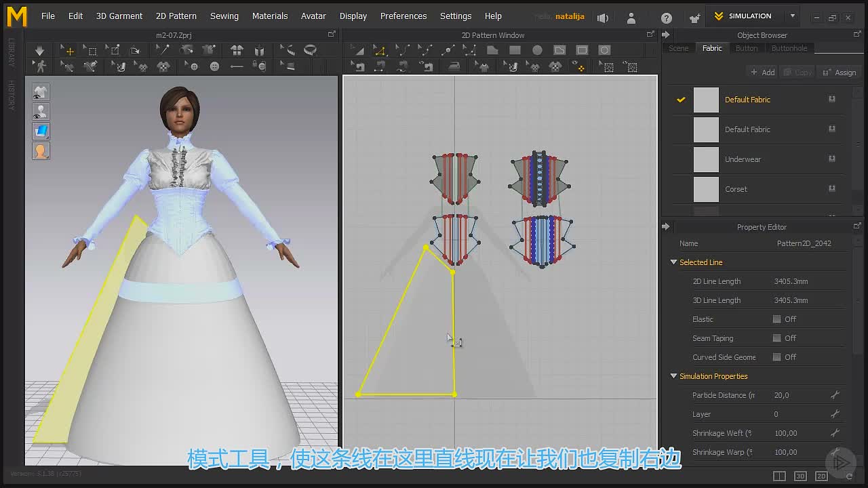Viewport: 868px width, 488px height.
Task: Click the Copy fabric button
Action: click(797, 73)
